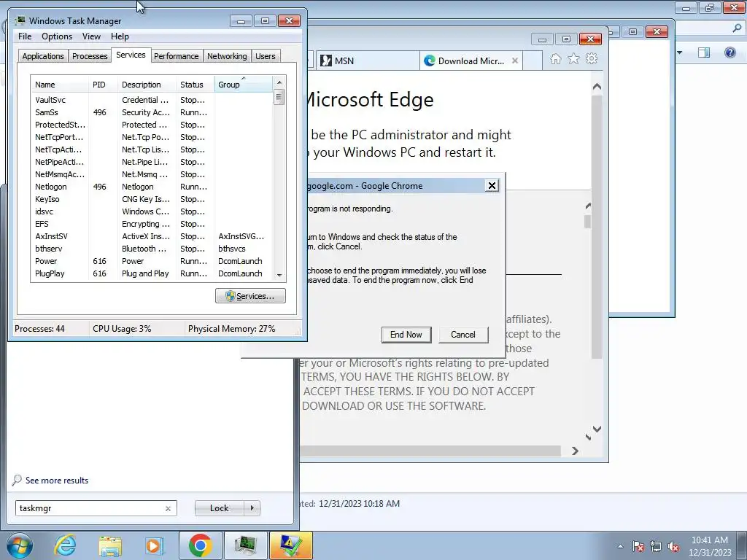
Task: Open the Action Center flag tray icon
Action: [x=638, y=546]
